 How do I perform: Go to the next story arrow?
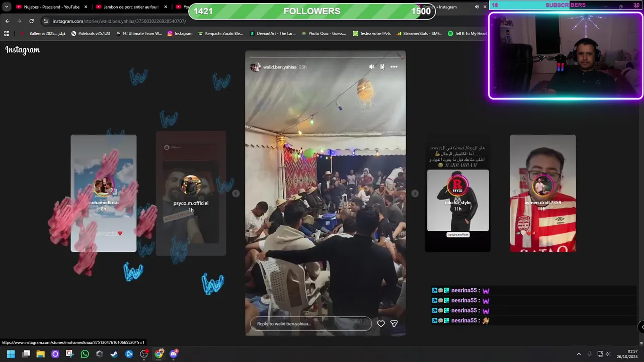[415, 193]
